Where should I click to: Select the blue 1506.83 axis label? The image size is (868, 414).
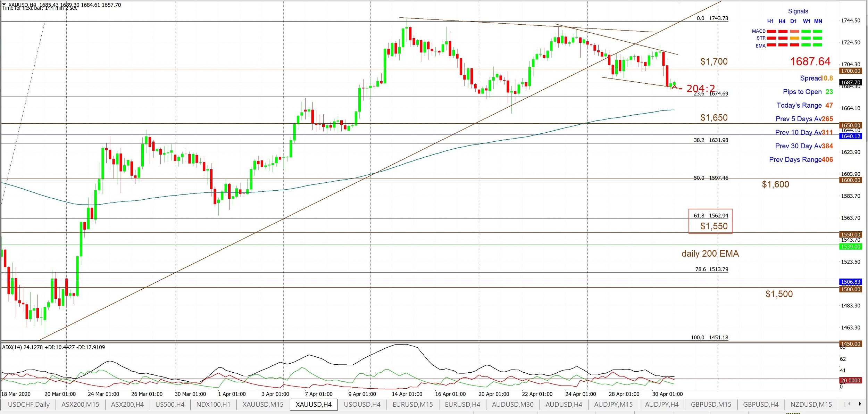click(850, 282)
